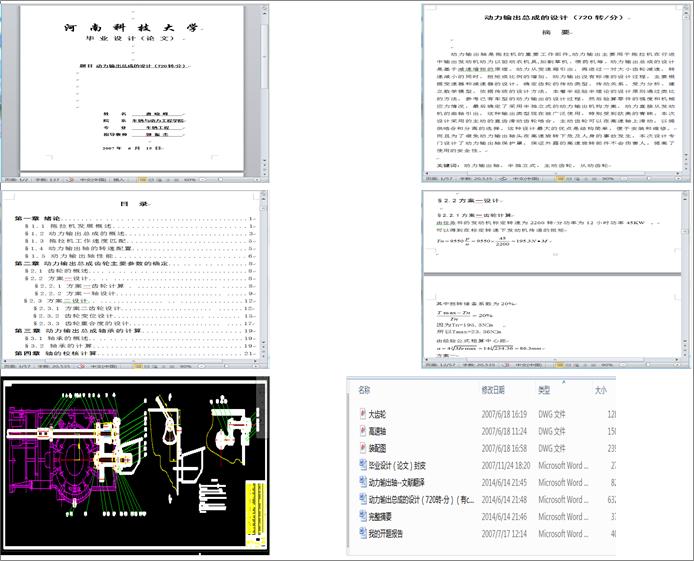Click the 摘要 heading in abstract window
The height and width of the screenshot is (561, 694).
coord(556,32)
